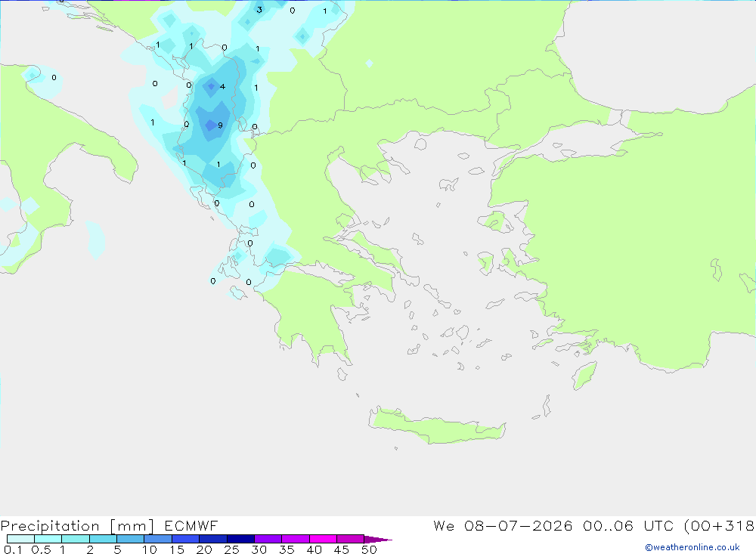Select the '10' legend scale label
756x554 pixels.
coord(150,549)
